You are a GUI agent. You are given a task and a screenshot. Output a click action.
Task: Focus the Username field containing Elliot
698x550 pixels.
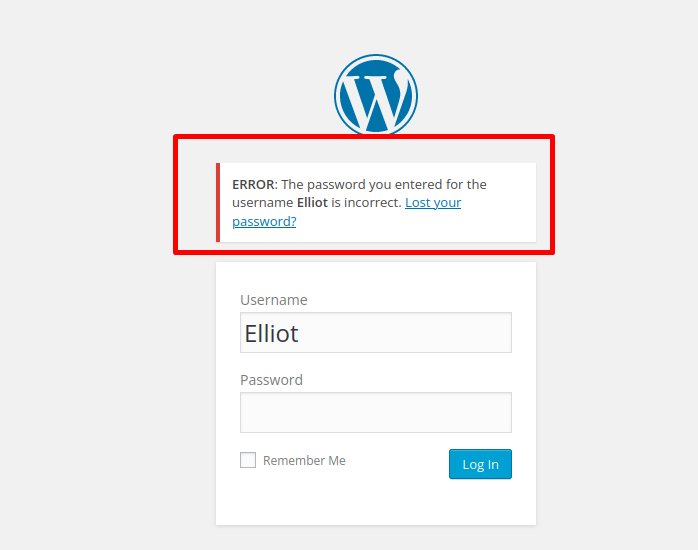click(x=375, y=333)
